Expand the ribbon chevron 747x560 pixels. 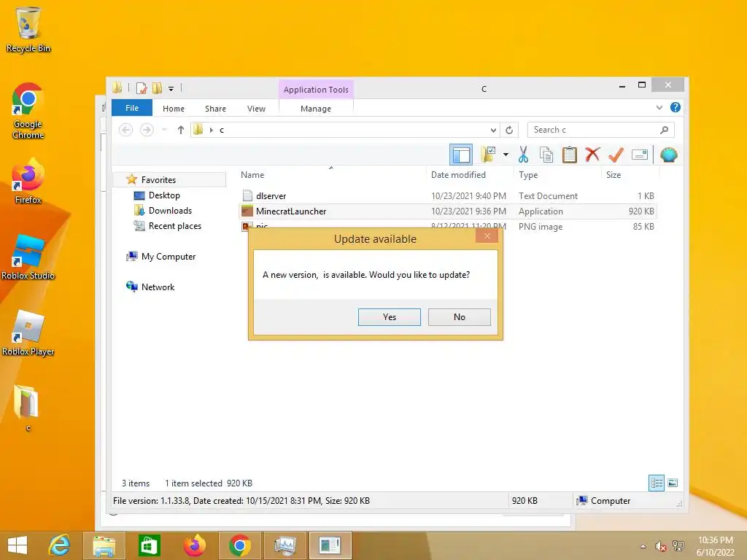pyautogui.click(x=659, y=108)
